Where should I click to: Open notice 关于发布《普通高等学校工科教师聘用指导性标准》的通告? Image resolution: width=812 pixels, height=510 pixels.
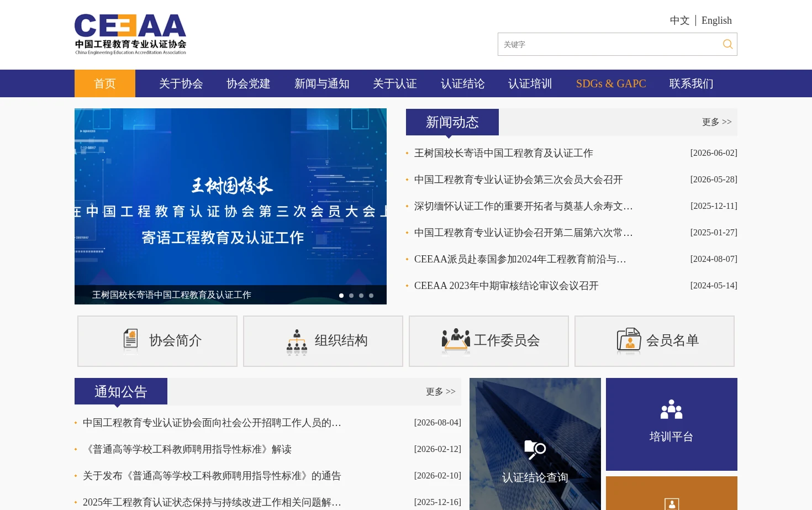212,476
